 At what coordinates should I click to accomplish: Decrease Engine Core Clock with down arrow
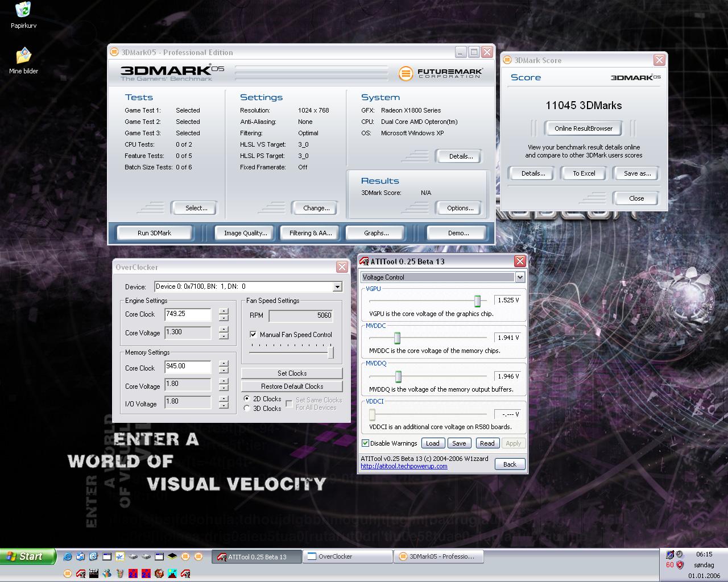(x=224, y=318)
